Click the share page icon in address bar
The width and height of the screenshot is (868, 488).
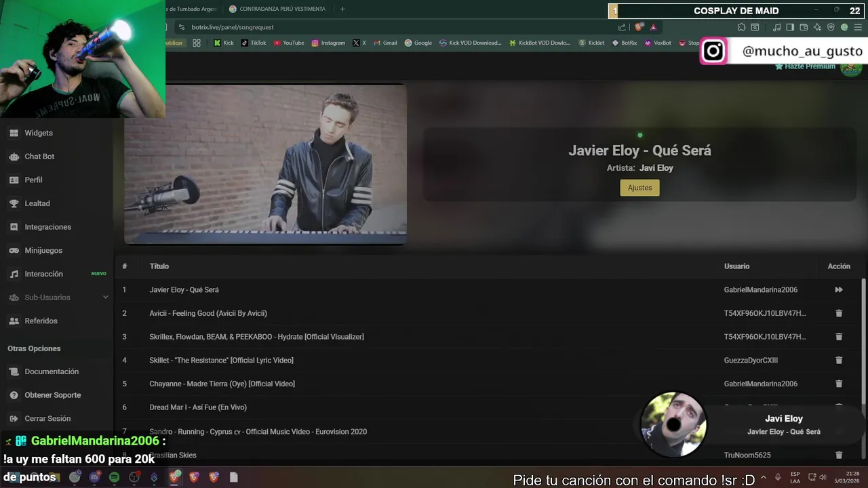[x=622, y=27]
